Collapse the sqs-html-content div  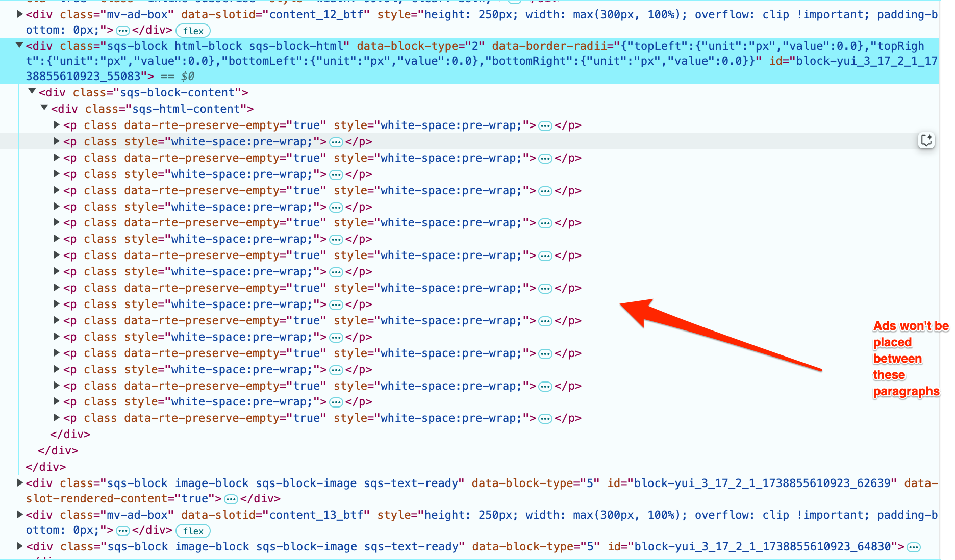44,108
